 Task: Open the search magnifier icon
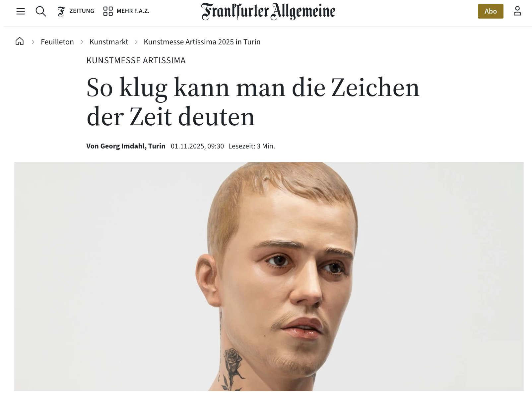point(41,11)
